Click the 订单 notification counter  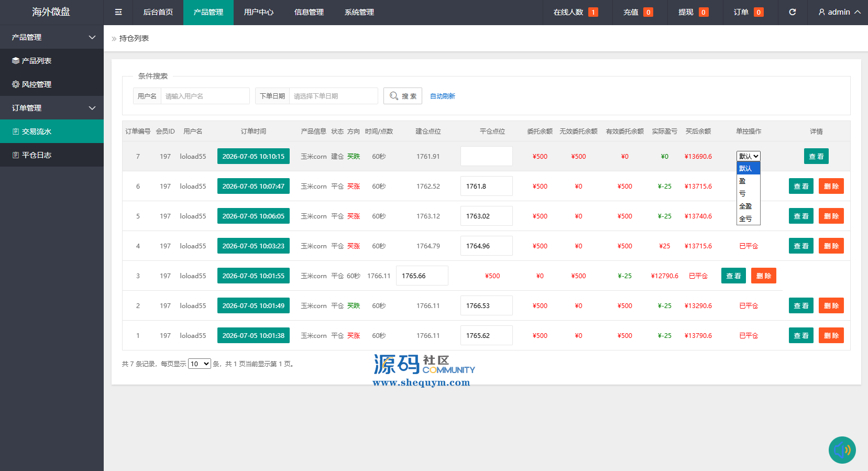point(748,12)
